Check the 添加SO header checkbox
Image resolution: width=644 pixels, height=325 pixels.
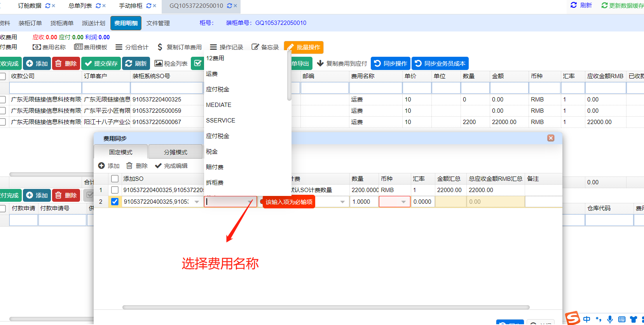pos(115,179)
